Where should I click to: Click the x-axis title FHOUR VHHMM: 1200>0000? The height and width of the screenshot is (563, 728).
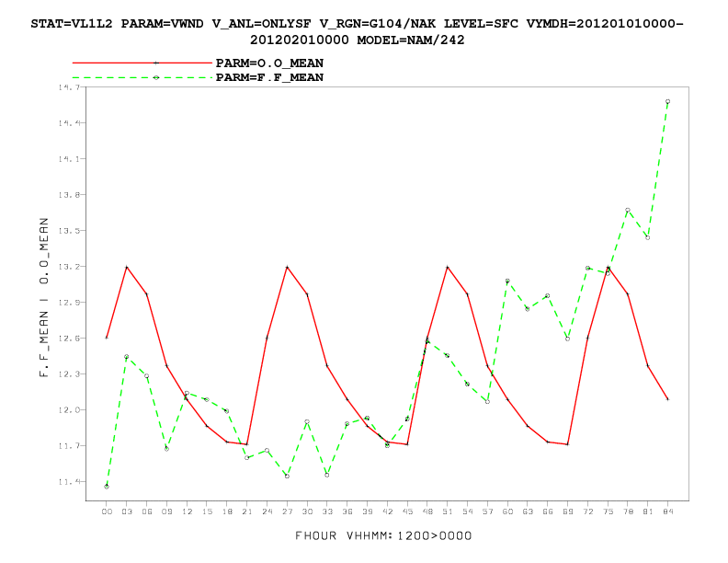point(383,535)
